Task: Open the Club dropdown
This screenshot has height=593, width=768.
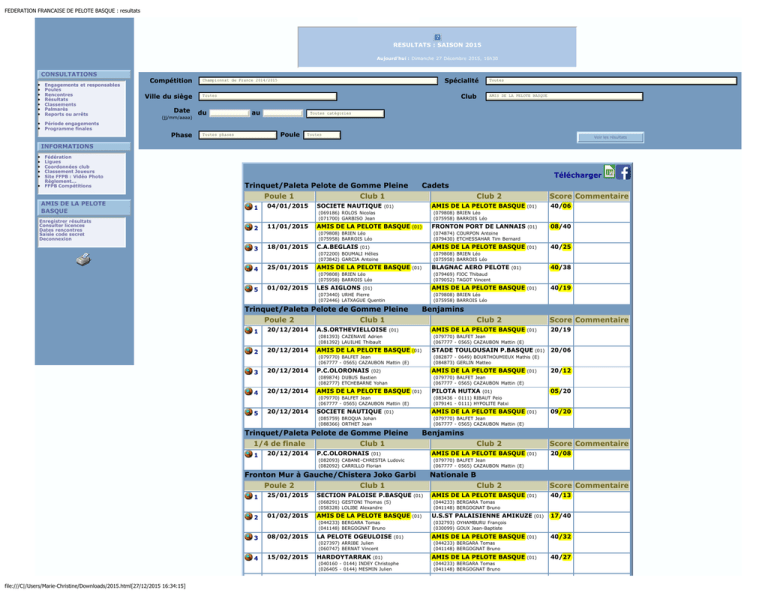Action: tap(564, 96)
